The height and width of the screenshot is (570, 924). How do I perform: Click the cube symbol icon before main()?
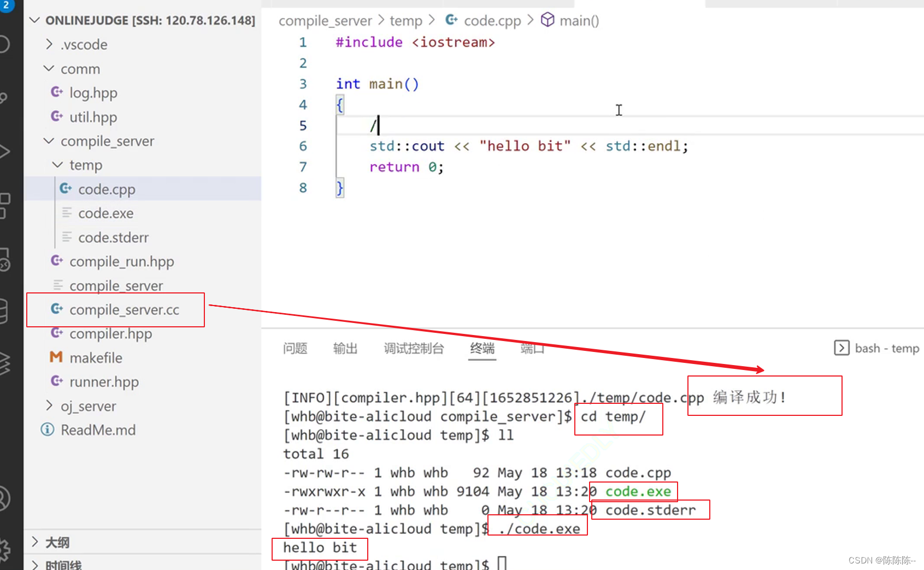pyautogui.click(x=548, y=20)
